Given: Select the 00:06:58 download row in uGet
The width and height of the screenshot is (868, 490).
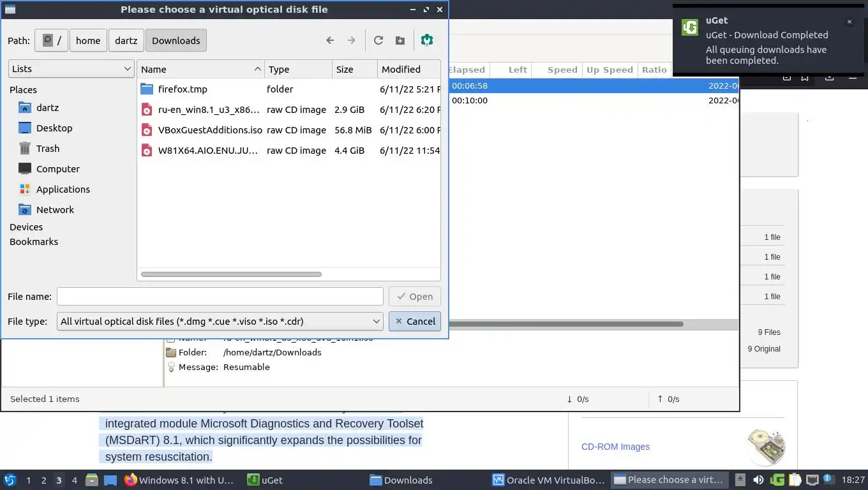Looking at the screenshot, I should pyautogui.click(x=594, y=85).
